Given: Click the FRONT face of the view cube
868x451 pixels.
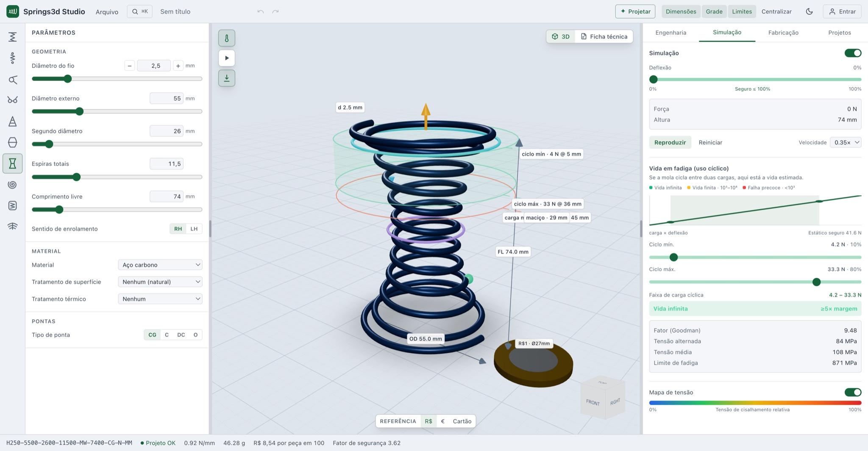Looking at the screenshot, I should [593, 402].
